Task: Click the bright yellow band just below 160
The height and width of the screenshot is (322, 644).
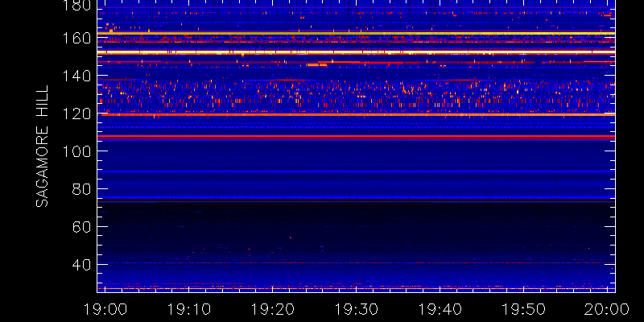Action: tap(356, 52)
